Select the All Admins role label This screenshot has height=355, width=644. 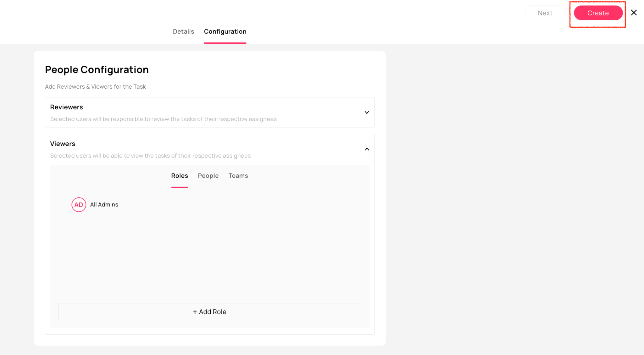[104, 205]
